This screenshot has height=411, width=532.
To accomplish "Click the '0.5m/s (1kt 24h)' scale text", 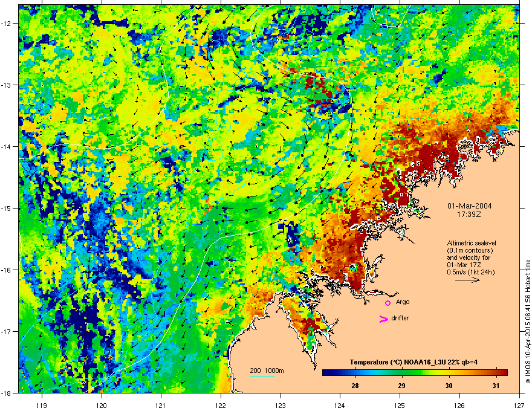I will point(470,272).
